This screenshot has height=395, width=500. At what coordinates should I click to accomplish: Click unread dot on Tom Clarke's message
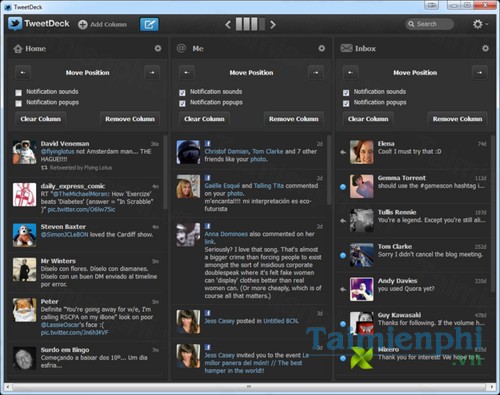343,255
